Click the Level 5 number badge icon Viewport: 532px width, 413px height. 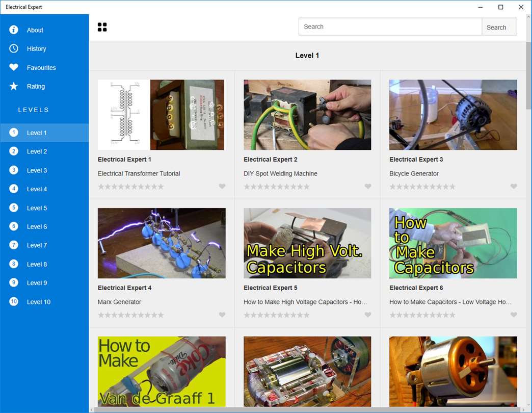(x=14, y=208)
